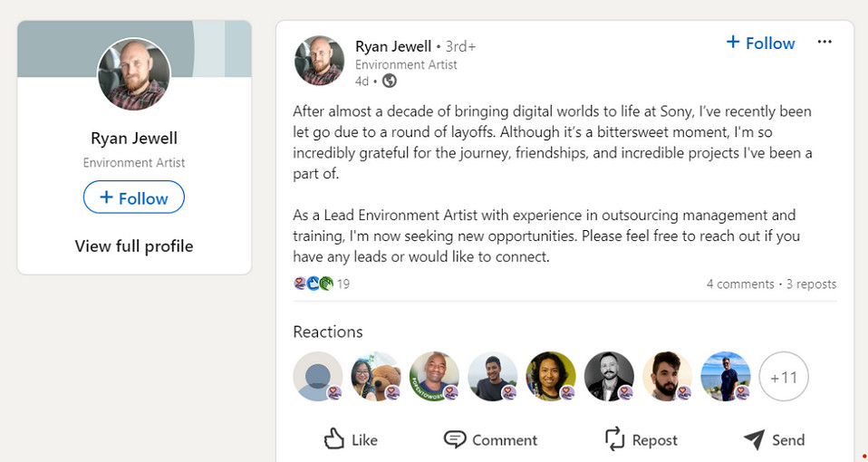Click the Send paper plane icon
The width and height of the screenshot is (868, 462).
click(754, 439)
